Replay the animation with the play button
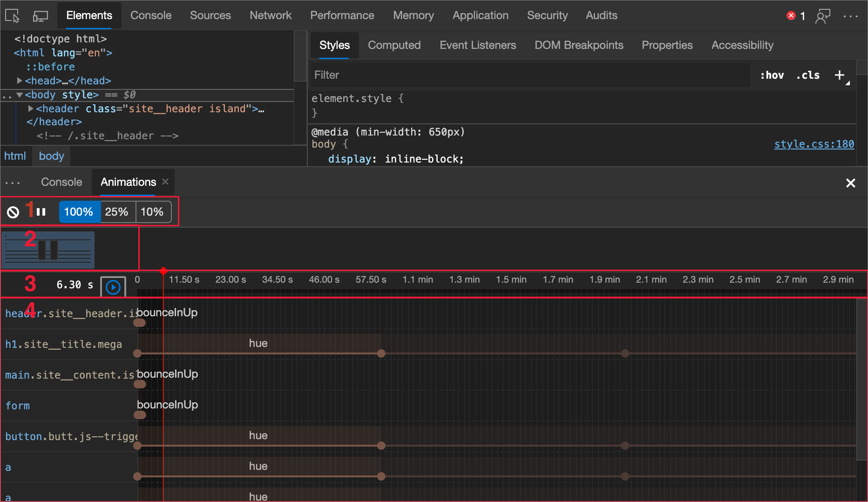The width and height of the screenshot is (868, 502). pyautogui.click(x=113, y=287)
